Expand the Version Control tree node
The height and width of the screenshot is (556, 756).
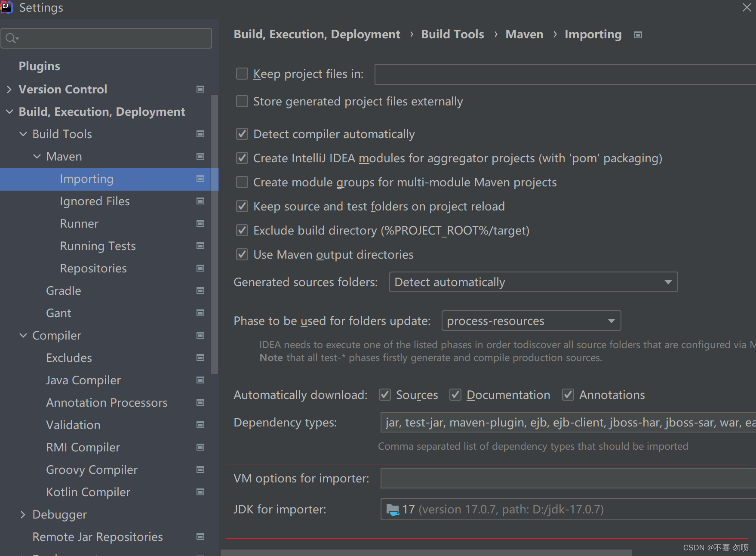click(9, 89)
